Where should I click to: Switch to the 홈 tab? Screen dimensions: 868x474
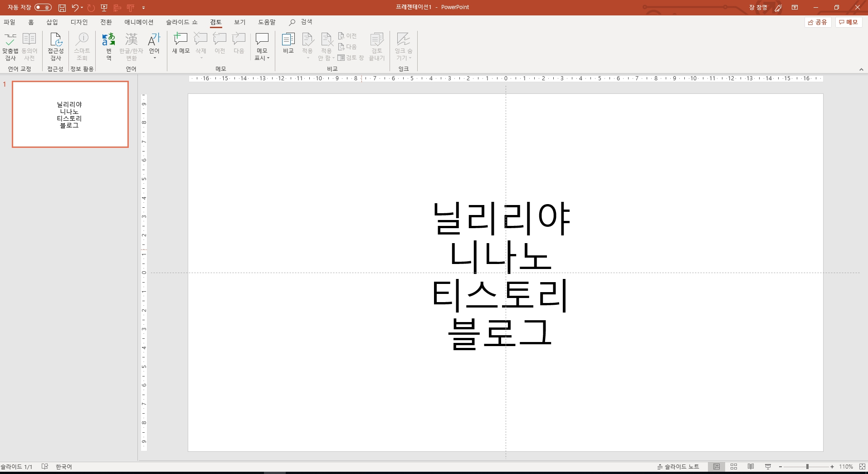coord(31,22)
